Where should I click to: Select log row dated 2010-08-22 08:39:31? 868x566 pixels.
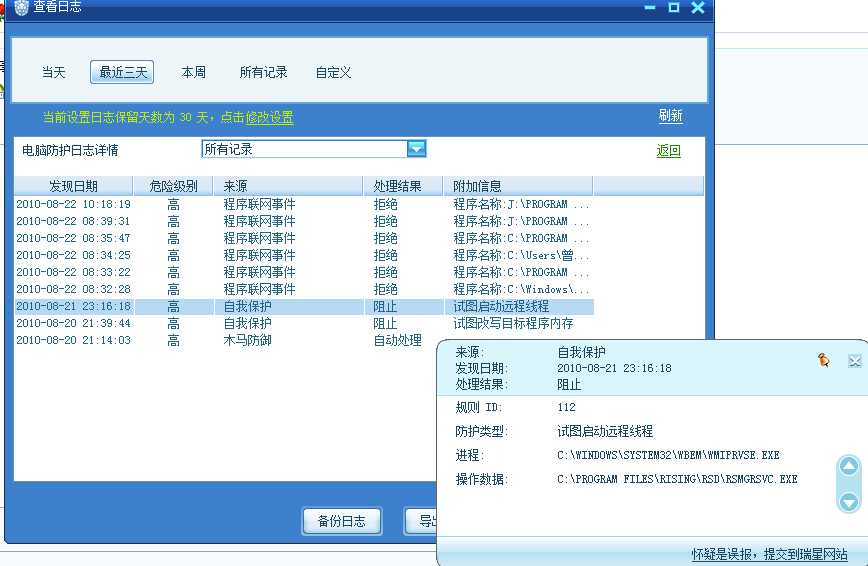[304, 222]
